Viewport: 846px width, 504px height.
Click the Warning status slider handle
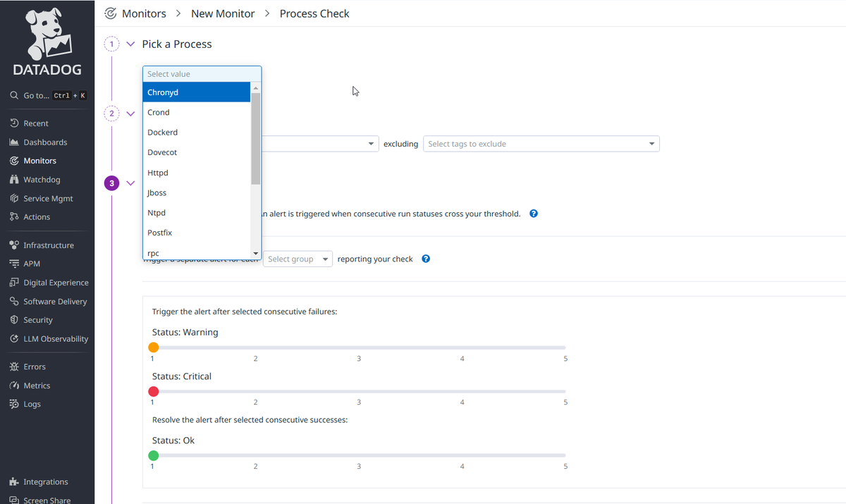tap(154, 348)
